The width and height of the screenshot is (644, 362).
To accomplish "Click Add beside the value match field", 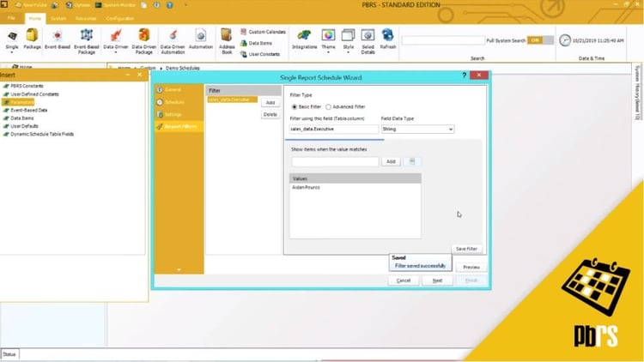I will (x=391, y=161).
